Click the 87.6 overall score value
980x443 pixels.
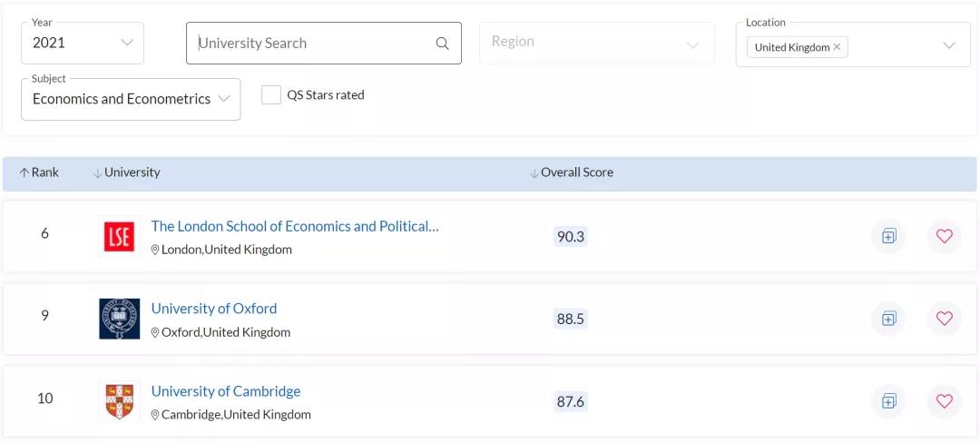tap(570, 401)
